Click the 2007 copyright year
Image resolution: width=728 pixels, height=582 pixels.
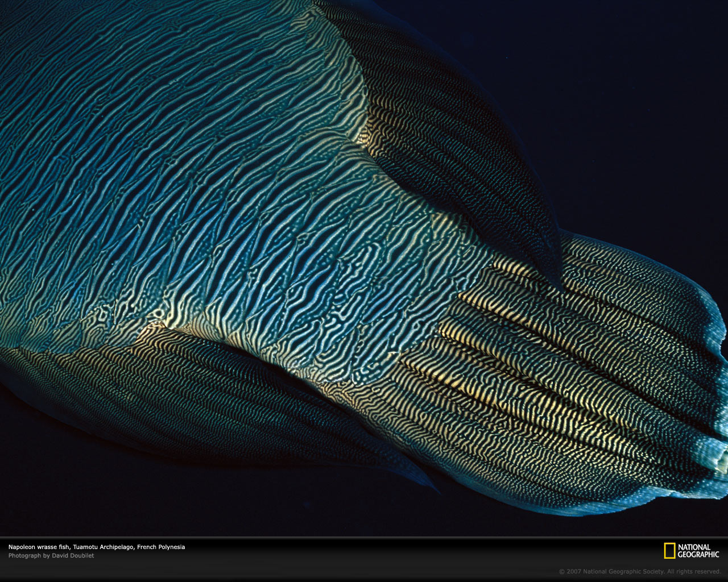click(x=574, y=571)
